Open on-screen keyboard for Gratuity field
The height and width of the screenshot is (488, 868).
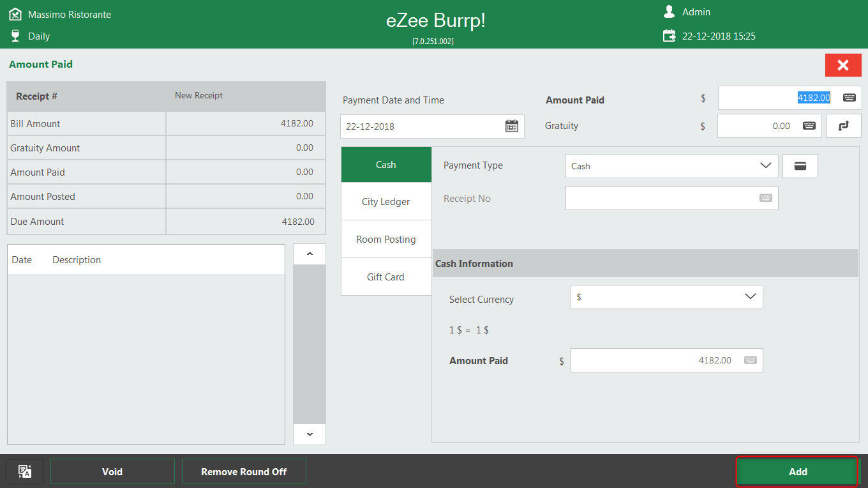pyautogui.click(x=809, y=126)
